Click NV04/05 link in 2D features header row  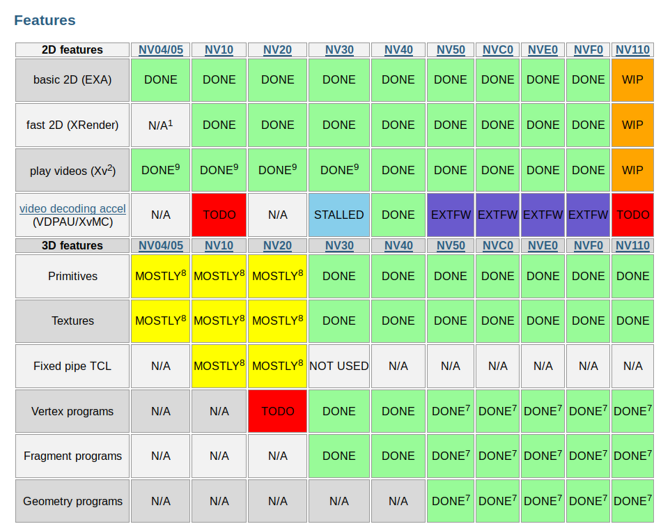click(x=160, y=49)
